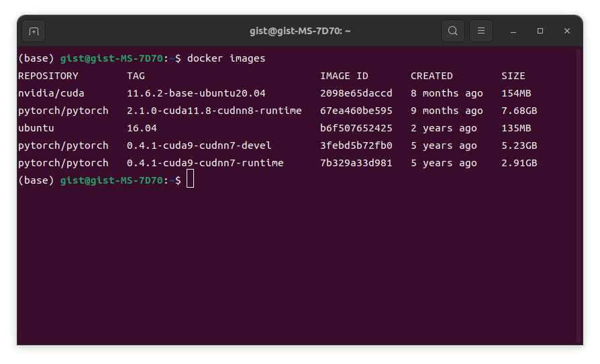Click the ubuntu repository name
The image size is (600, 364).
click(x=36, y=128)
